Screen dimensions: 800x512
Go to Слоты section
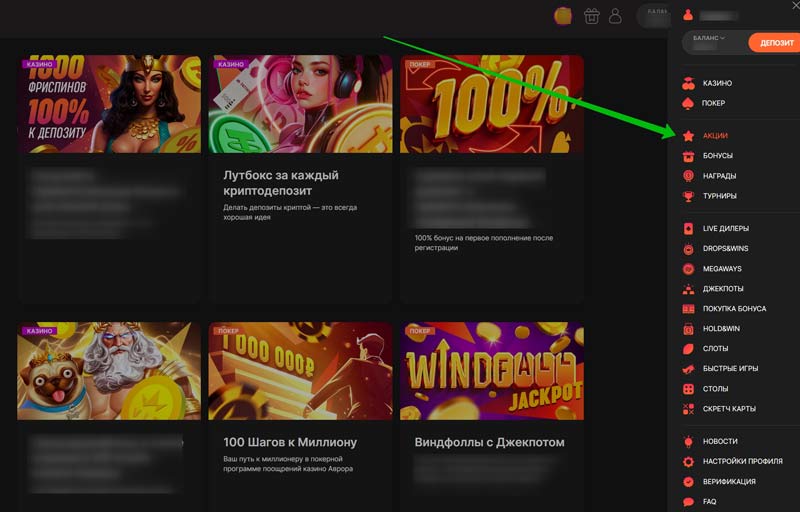coord(715,349)
